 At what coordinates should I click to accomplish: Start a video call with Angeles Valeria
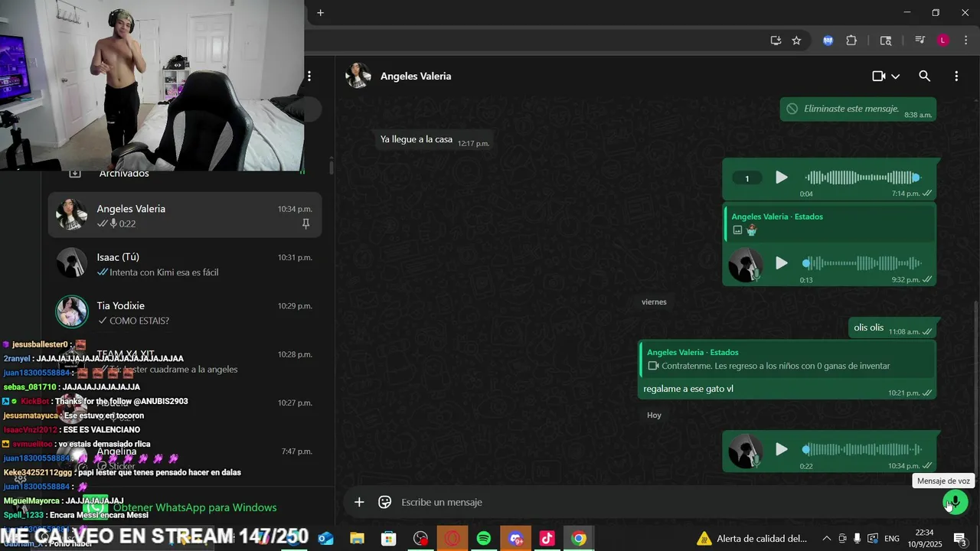tap(879, 77)
